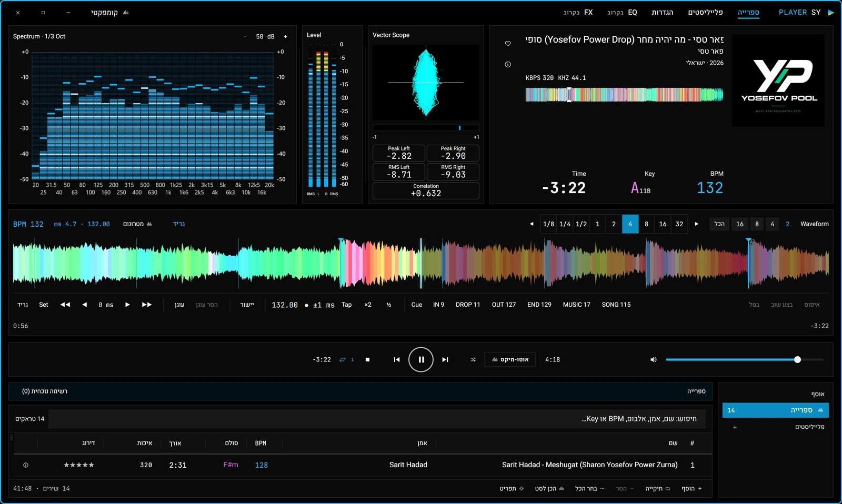This screenshot has width=842, height=504.
Task: Increase spectrum dB range with plus
Action: 286,37
